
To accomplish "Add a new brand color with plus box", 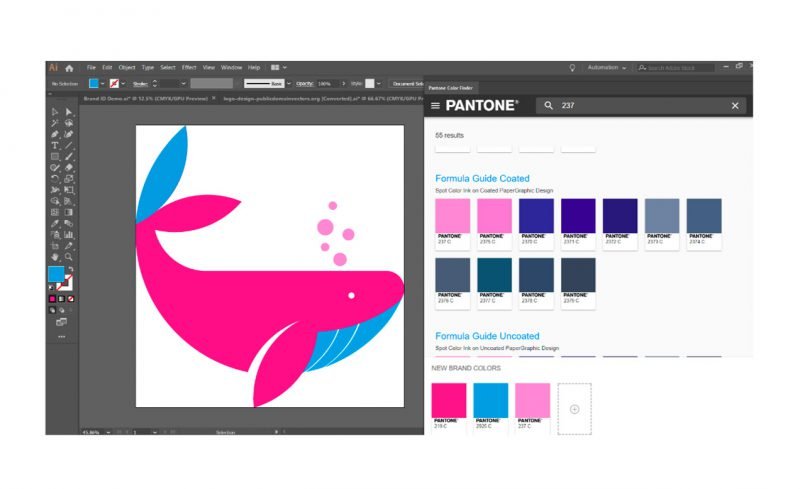I will pyautogui.click(x=574, y=408).
